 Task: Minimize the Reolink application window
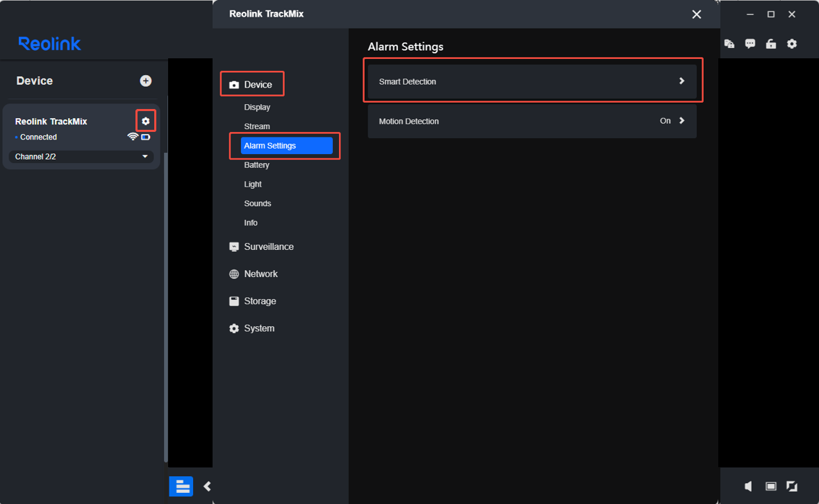[750, 14]
